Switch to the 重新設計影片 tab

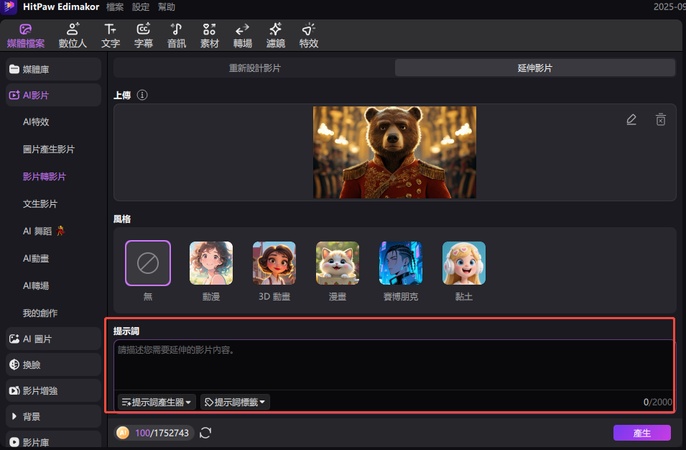tap(254, 68)
